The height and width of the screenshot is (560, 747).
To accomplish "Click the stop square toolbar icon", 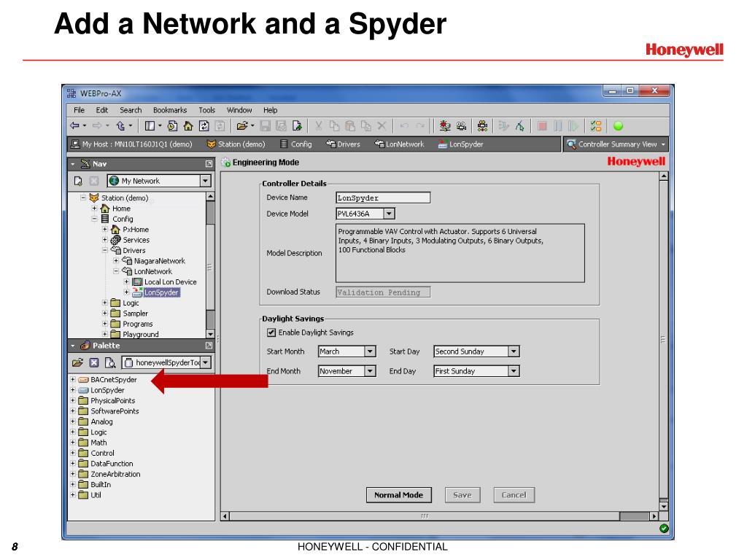I will (x=542, y=125).
